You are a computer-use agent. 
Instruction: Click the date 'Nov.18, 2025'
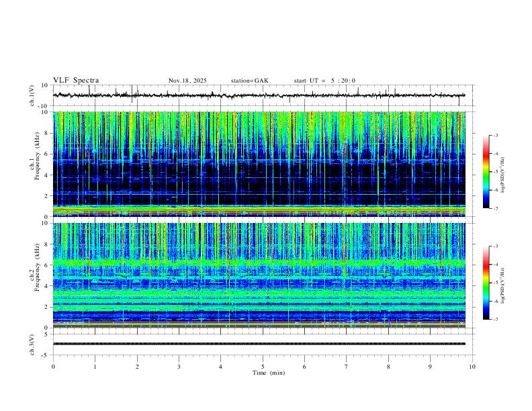pyautogui.click(x=187, y=81)
